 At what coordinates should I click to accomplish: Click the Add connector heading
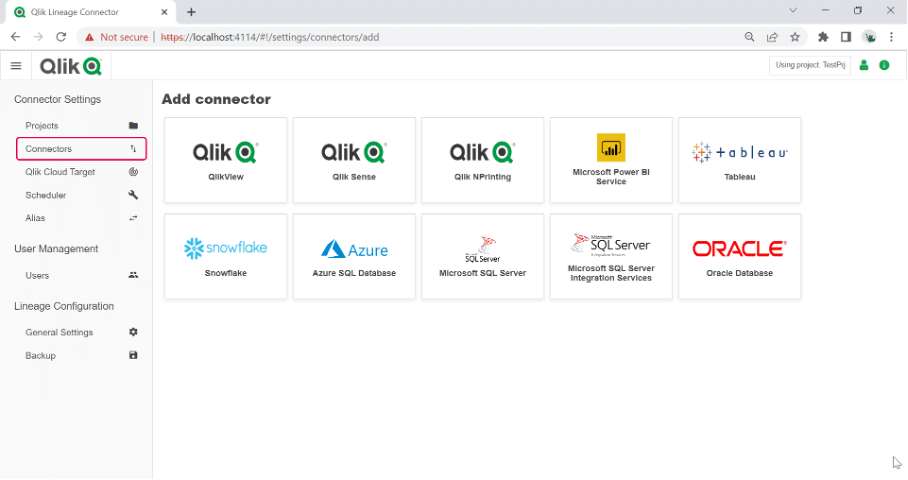(216, 99)
